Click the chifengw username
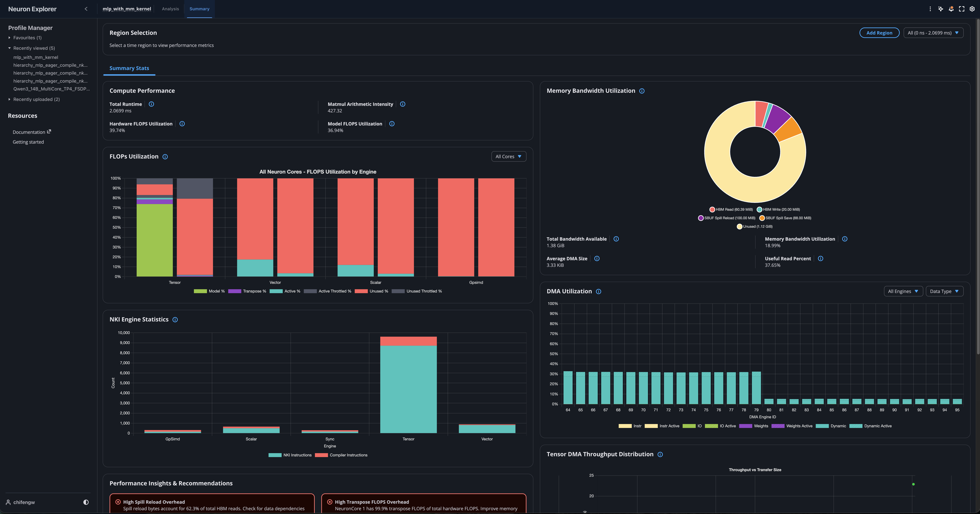 tap(24, 502)
